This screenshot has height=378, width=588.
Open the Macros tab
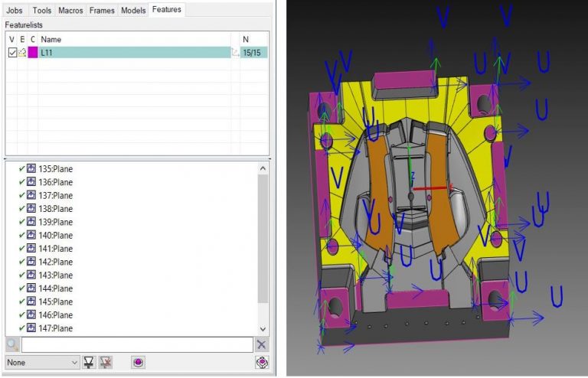point(70,10)
